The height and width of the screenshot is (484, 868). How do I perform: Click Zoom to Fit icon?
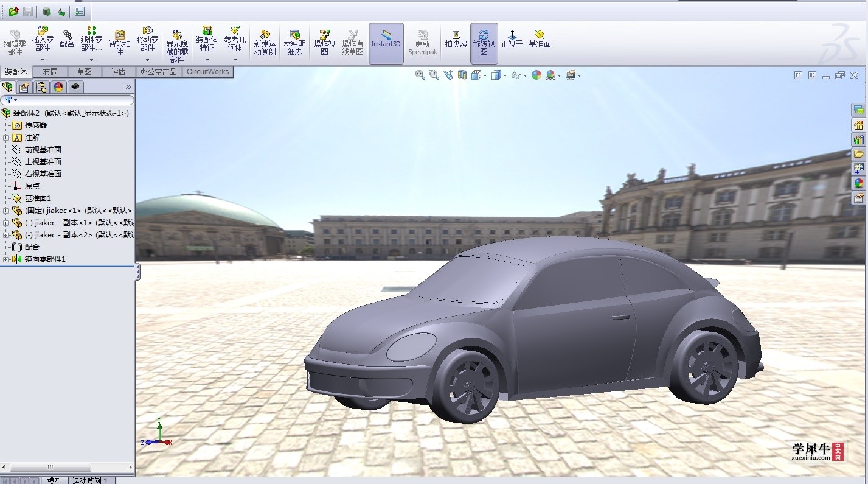[x=420, y=75]
